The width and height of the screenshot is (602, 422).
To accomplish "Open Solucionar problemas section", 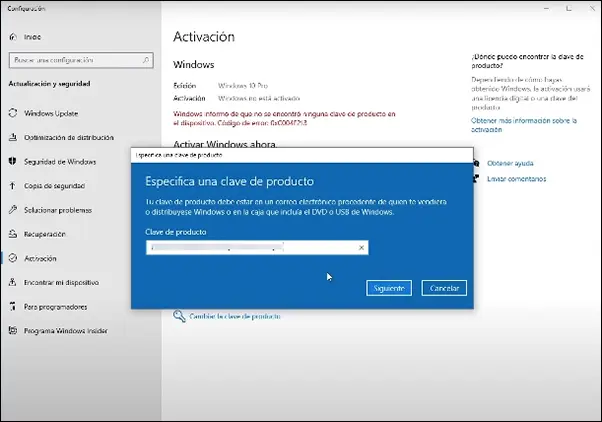I will 58,210.
